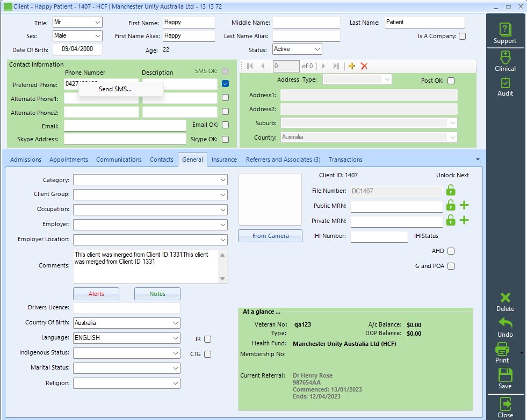This screenshot has height=420, width=527.
Task: Click the Notes button
Action: click(157, 294)
